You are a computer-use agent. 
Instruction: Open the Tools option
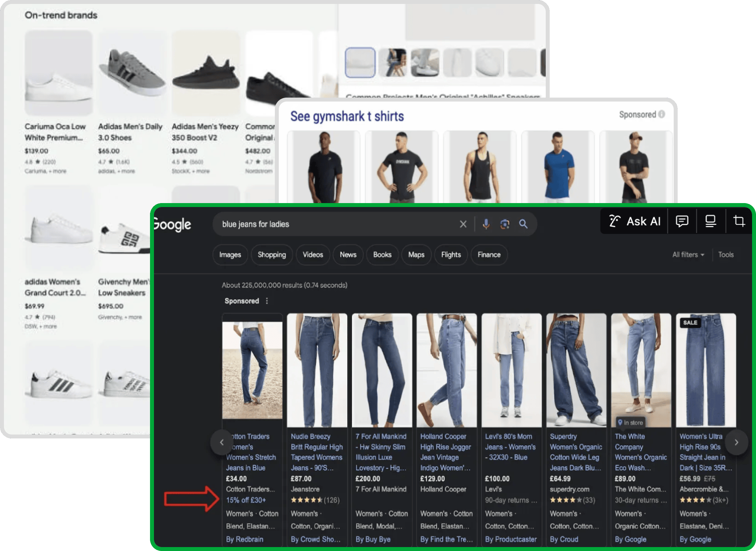pos(726,255)
